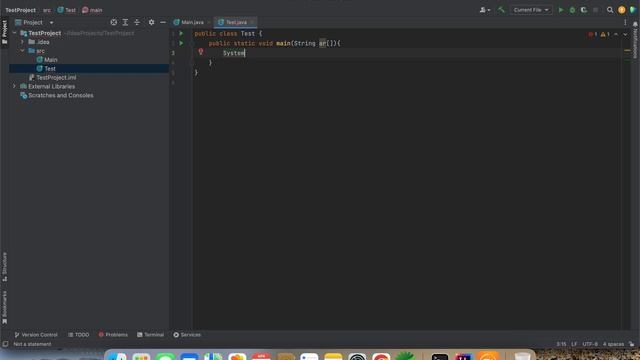Screen dimensions: 640x360
Task: Jump to next highlighted error arrow
Action: (x=625, y=34)
